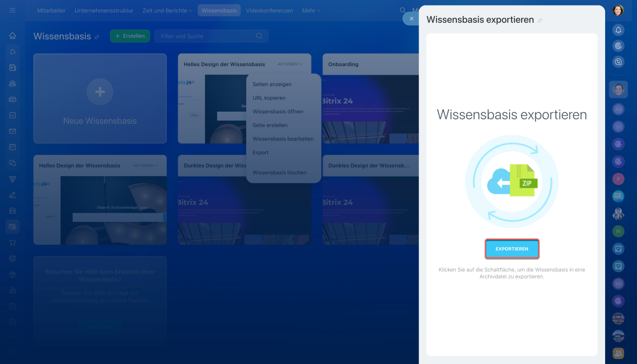Go to the Videokonferenzen tab
The height and width of the screenshot is (364, 637).
pyautogui.click(x=269, y=10)
